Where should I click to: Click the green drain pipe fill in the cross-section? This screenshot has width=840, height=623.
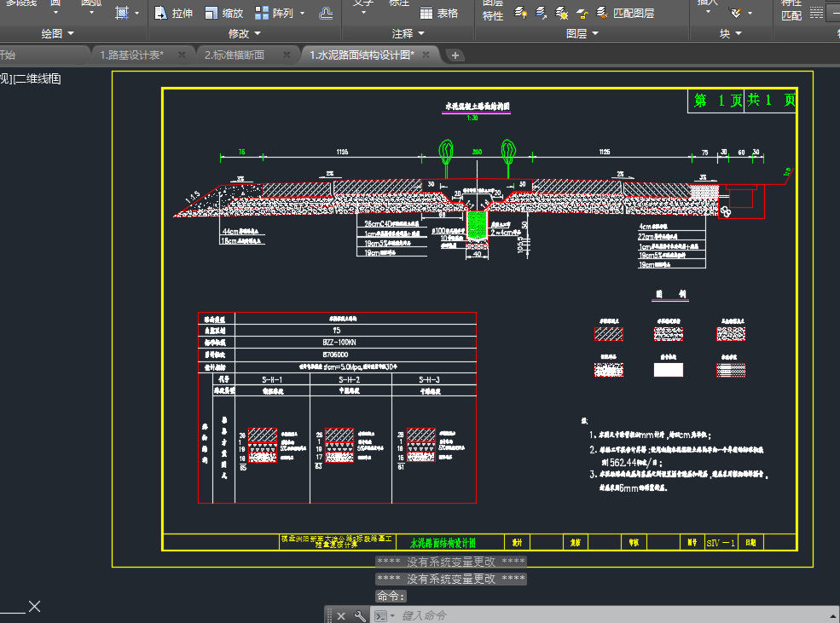click(477, 224)
